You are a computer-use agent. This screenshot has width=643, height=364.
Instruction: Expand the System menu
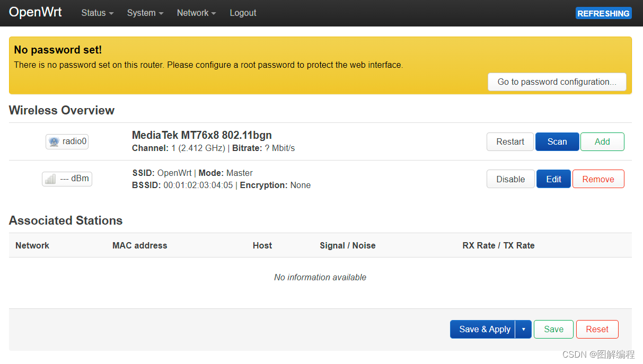tap(145, 13)
